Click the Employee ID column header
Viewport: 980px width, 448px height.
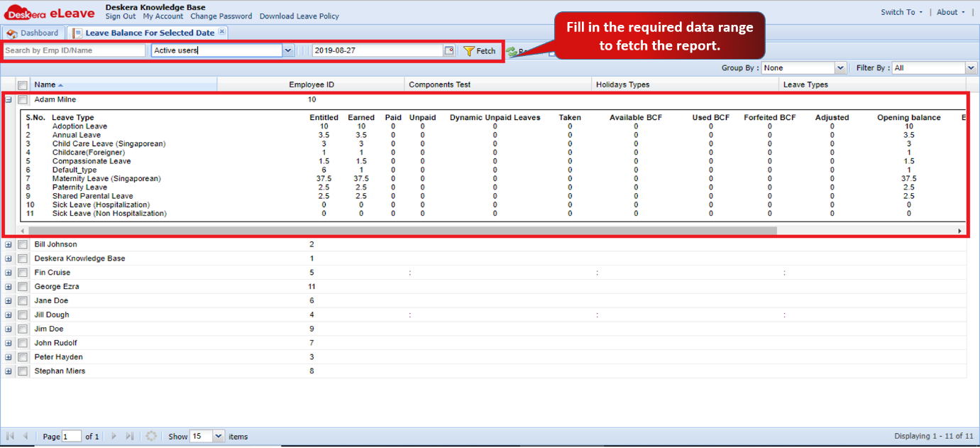[311, 85]
